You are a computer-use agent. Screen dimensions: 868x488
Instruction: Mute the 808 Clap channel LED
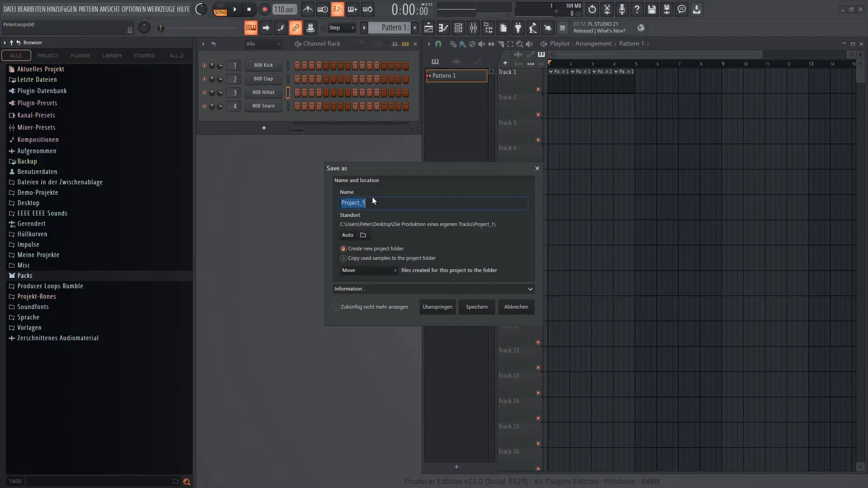point(204,79)
